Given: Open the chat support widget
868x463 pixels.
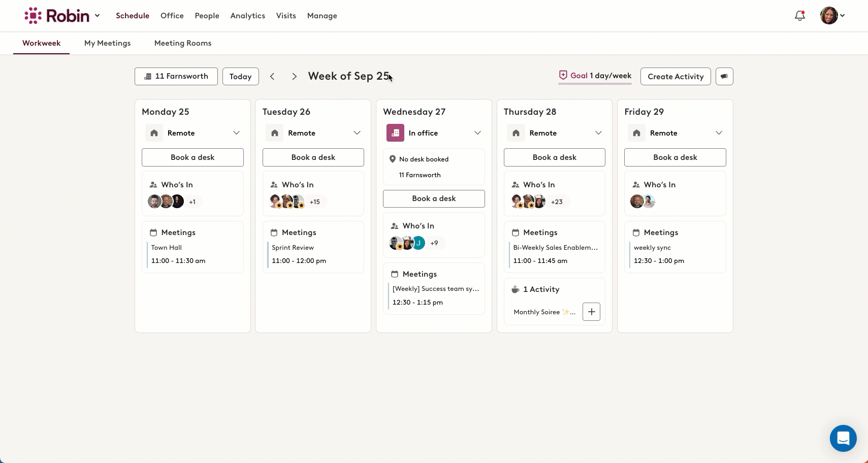Looking at the screenshot, I should (x=843, y=438).
